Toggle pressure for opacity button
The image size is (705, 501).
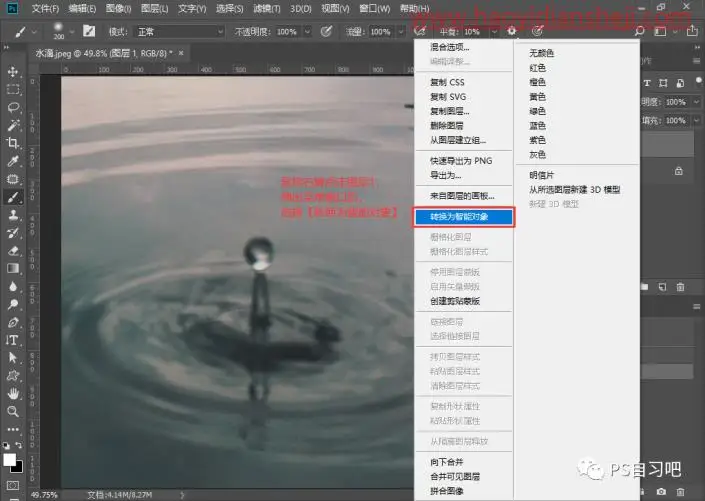coord(326,31)
